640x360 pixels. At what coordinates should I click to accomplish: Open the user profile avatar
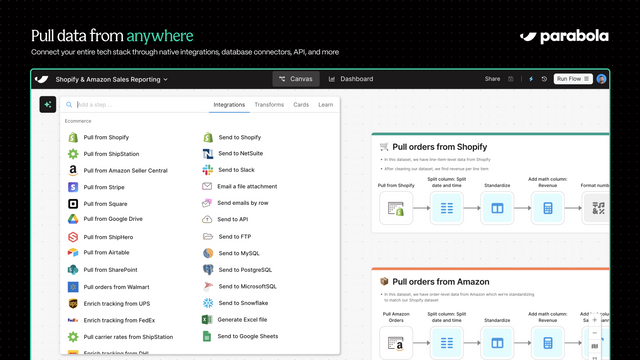(601, 79)
